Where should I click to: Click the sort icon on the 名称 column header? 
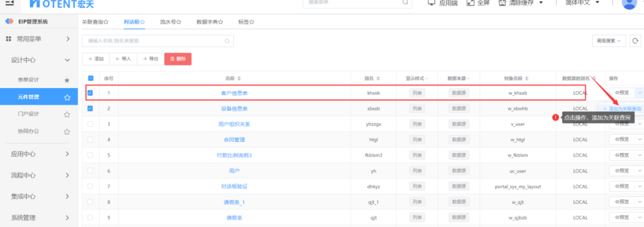pos(239,78)
